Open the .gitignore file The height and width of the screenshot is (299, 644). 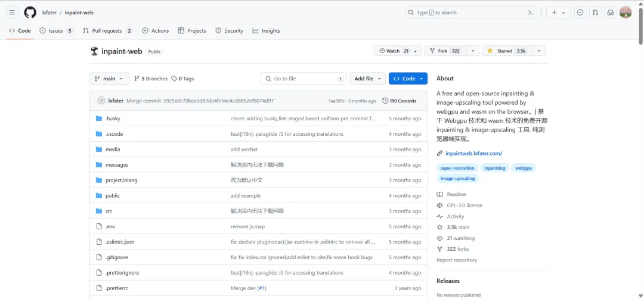pos(117,257)
